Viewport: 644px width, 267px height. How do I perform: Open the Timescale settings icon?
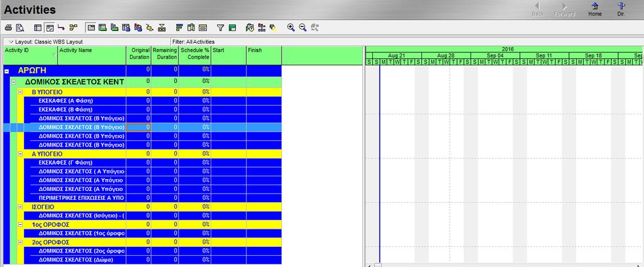click(203, 28)
